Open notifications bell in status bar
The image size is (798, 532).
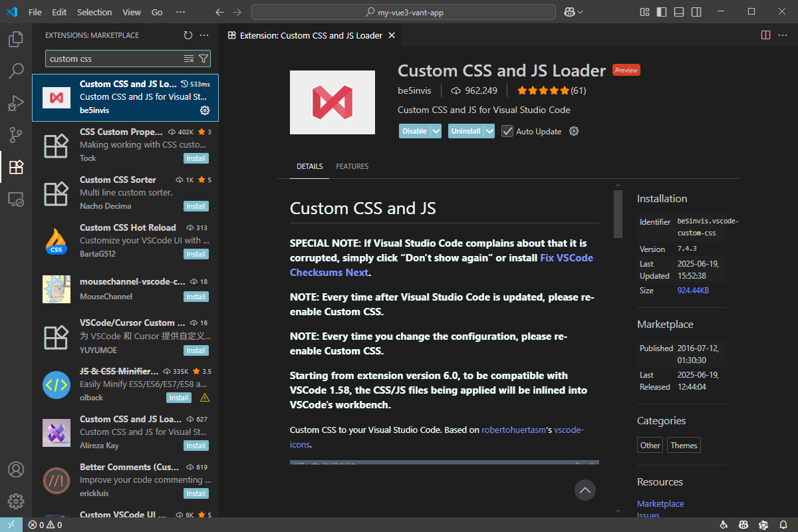(784, 525)
